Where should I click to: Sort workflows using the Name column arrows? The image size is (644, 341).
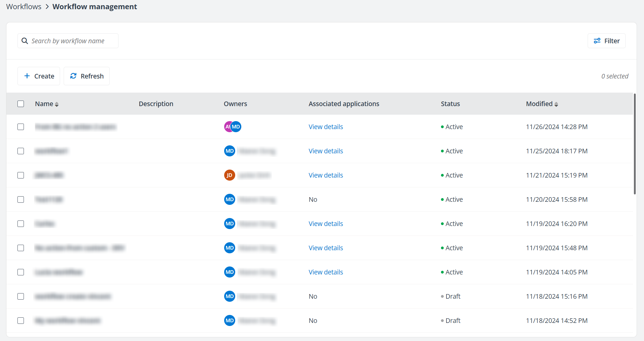pos(57,104)
